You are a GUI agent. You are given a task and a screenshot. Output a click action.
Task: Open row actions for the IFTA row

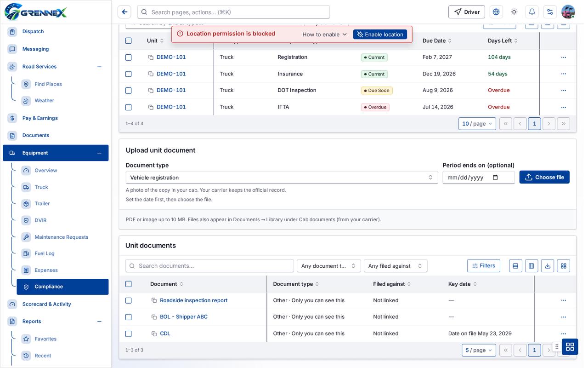coord(564,107)
